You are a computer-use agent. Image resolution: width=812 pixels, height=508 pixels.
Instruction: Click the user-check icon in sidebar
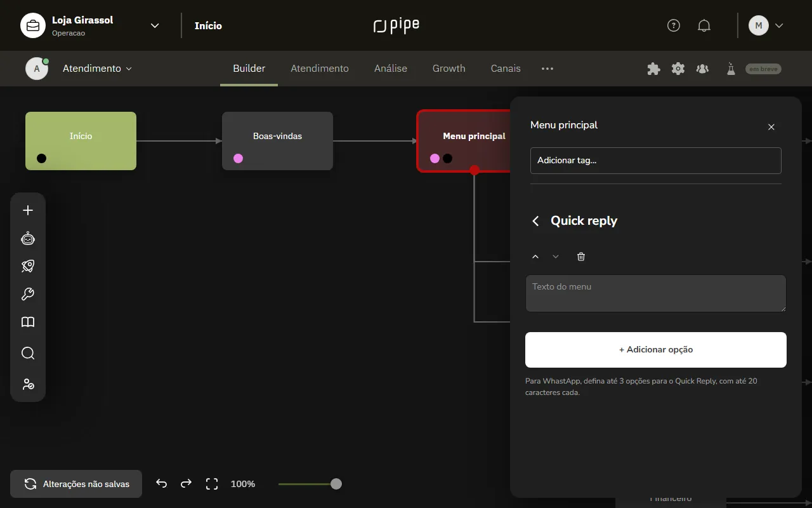pyautogui.click(x=28, y=384)
